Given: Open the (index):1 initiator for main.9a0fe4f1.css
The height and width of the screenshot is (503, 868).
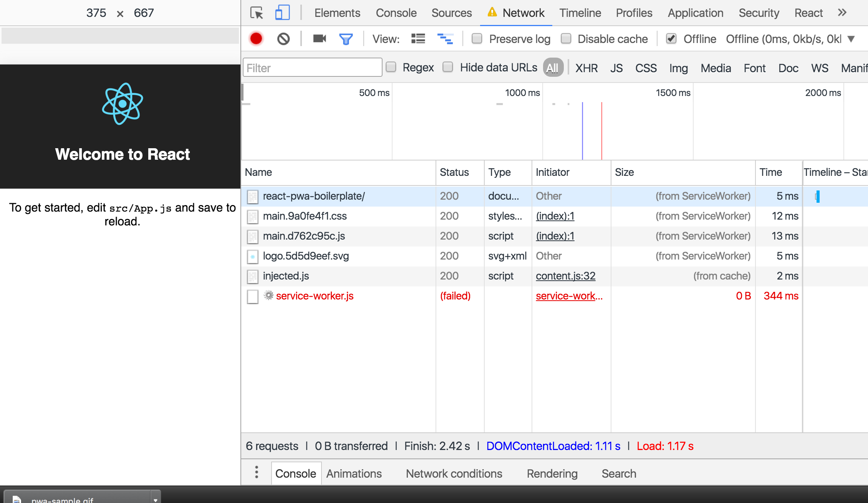Looking at the screenshot, I should [555, 216].
